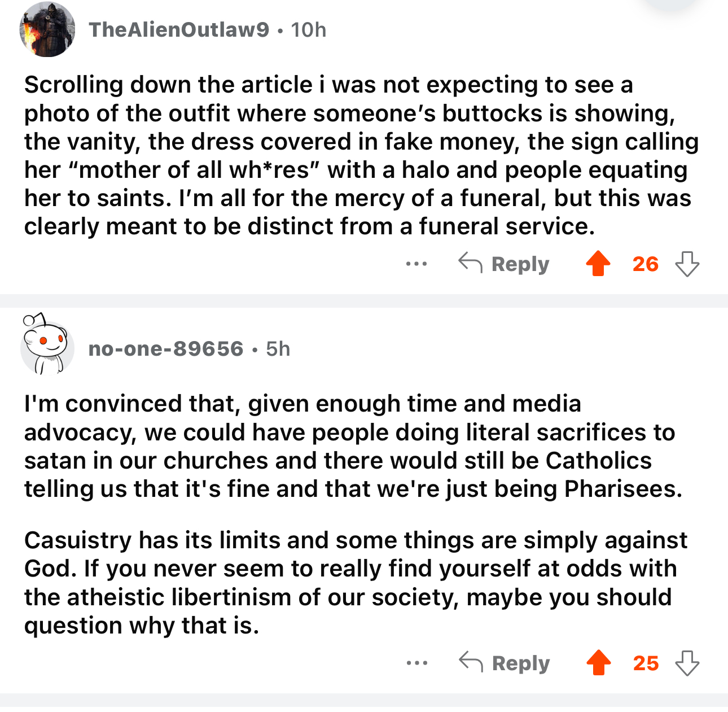This screenshot has height=712, width=728.
Task: Open the no-one-89656 Snoo avatar
Action: pos(47,344)
